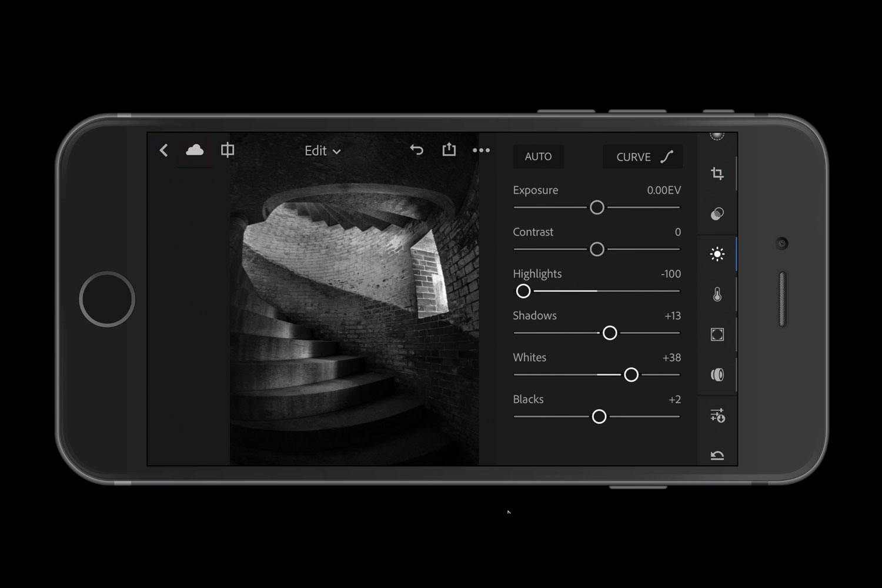
Task: Enable Auto tone adjustments
Action: [538, 156]
